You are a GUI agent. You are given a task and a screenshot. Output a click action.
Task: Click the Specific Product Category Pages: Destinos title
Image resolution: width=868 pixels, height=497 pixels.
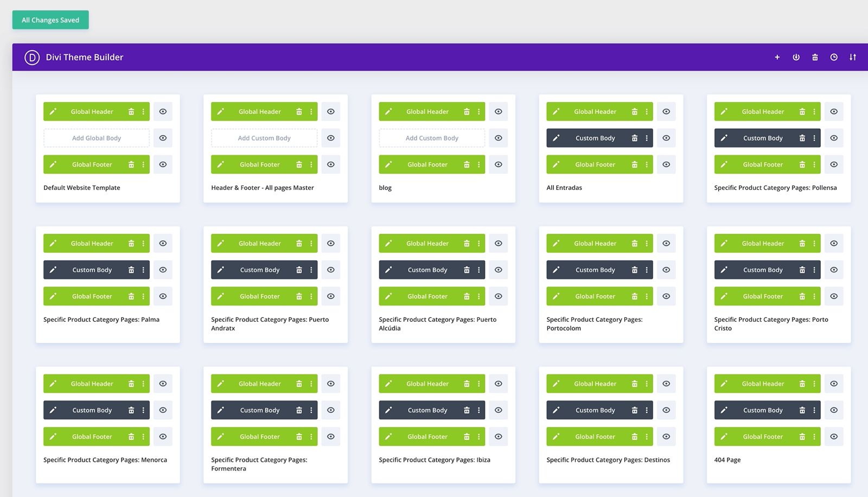(x=608, y=460)
